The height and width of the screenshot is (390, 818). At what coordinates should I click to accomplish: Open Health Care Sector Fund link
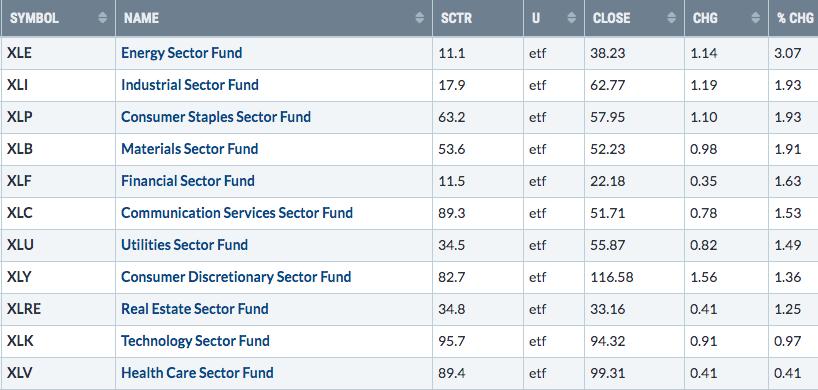(197, 373)
